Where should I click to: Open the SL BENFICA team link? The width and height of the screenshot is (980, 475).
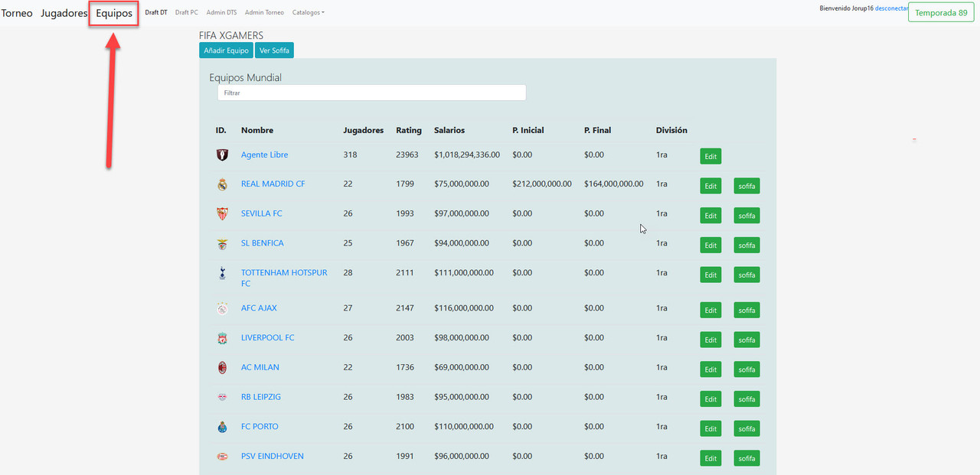[x=263, y=243]
